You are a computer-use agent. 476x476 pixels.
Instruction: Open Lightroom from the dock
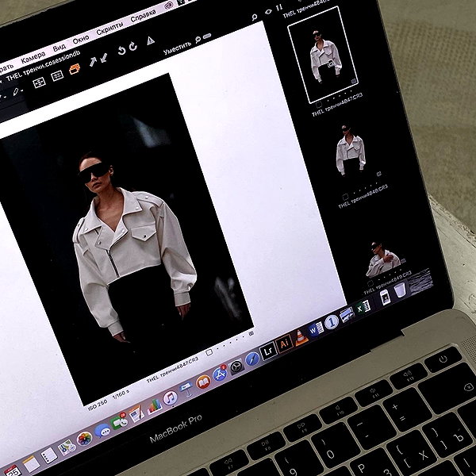[x=268, y=351]
